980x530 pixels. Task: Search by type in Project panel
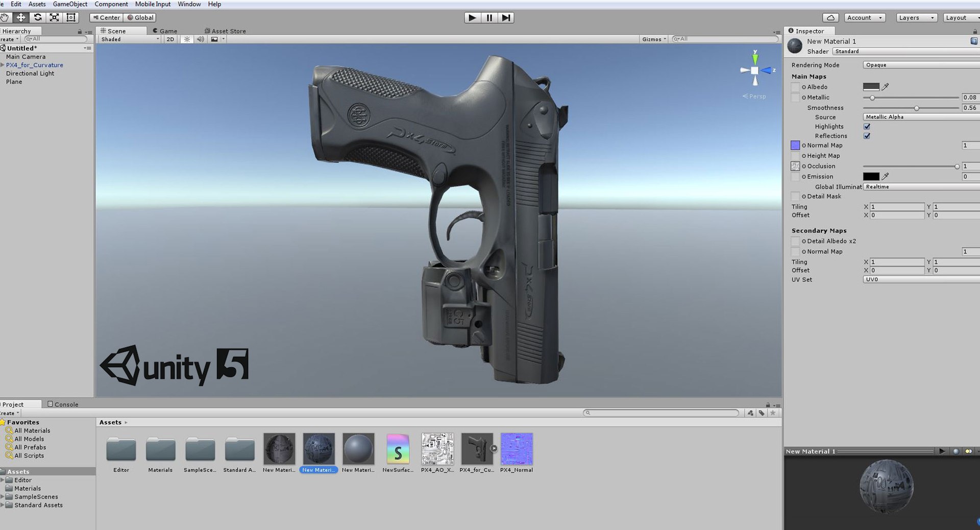(x=750, y=413)
